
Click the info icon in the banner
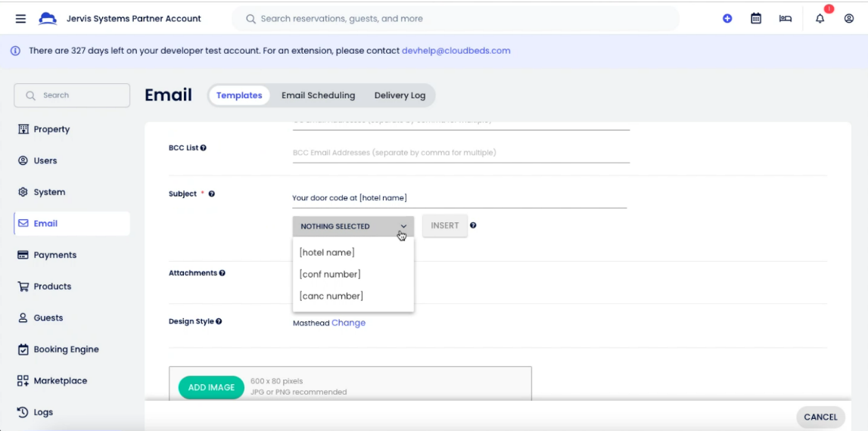[x=15, y=51]
